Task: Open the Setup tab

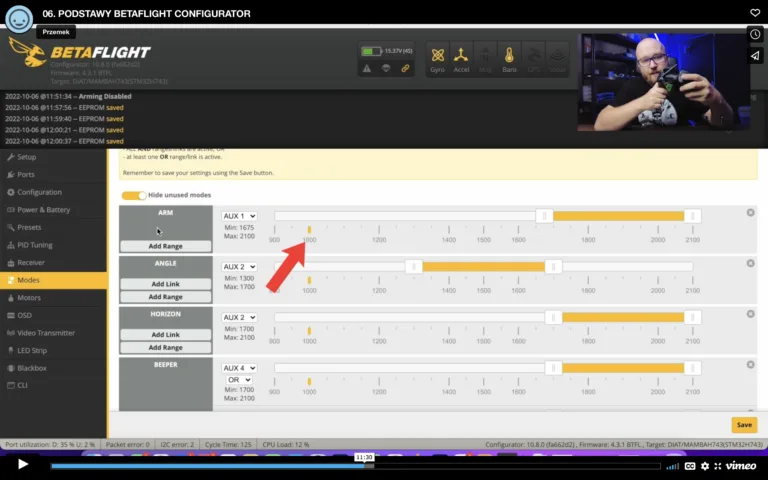Action: pos(54,157)
